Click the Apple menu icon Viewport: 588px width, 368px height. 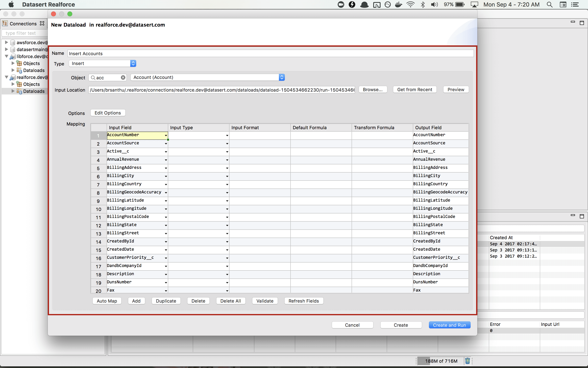[x=11, y=4]
